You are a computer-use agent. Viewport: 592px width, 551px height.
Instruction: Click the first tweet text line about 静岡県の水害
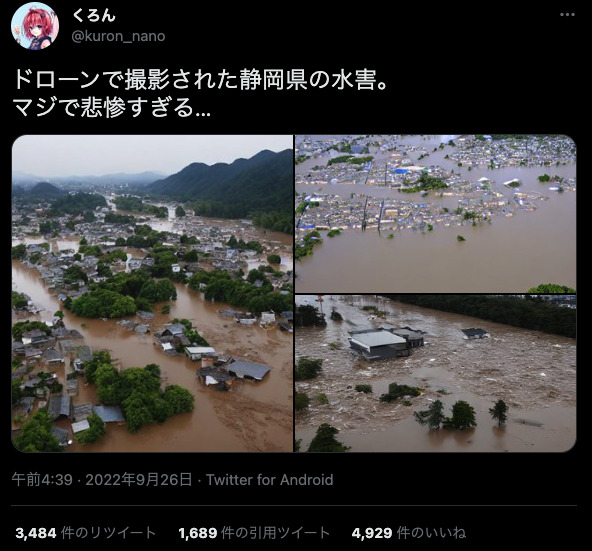(201, 80)
